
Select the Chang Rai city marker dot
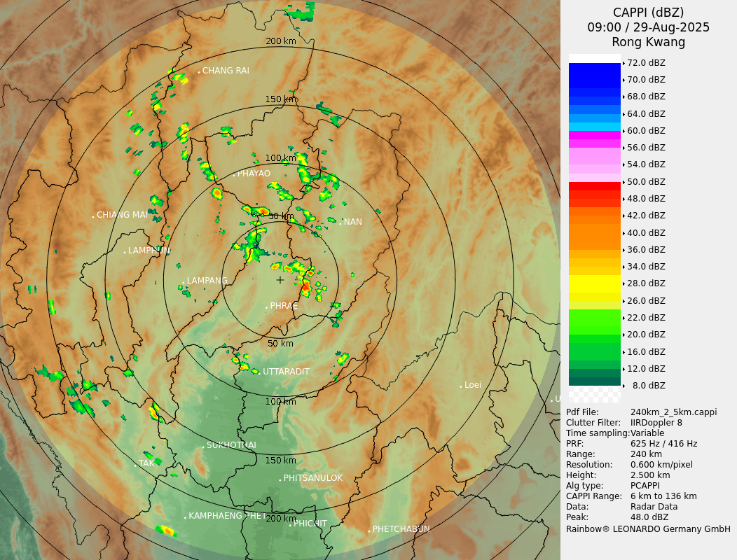(x=199, y=71)
